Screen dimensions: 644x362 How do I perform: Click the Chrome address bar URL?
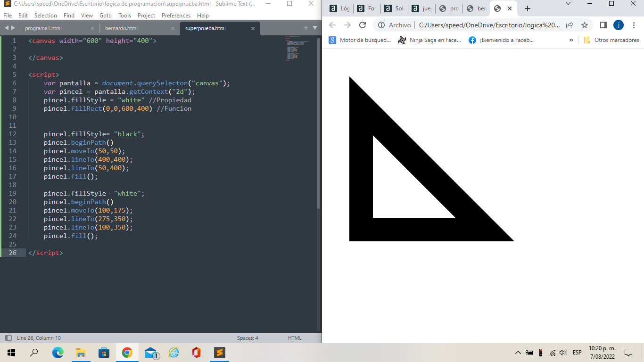[489, 25]
